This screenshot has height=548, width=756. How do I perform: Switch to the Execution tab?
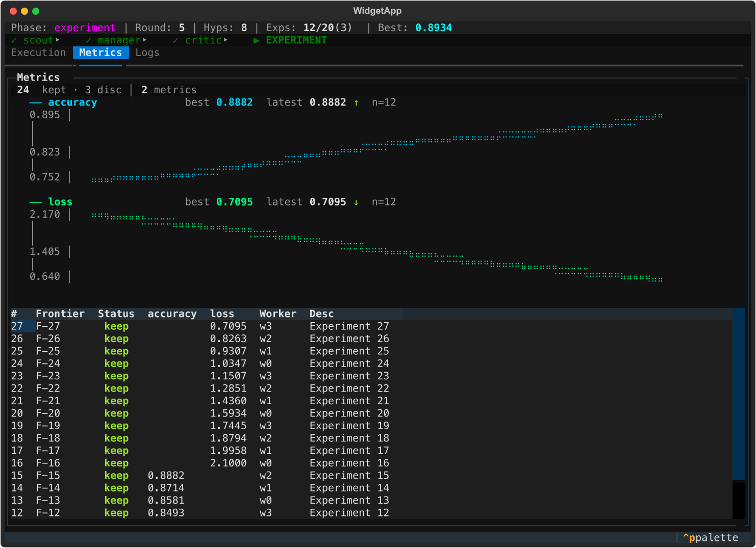tap(38, 53)
